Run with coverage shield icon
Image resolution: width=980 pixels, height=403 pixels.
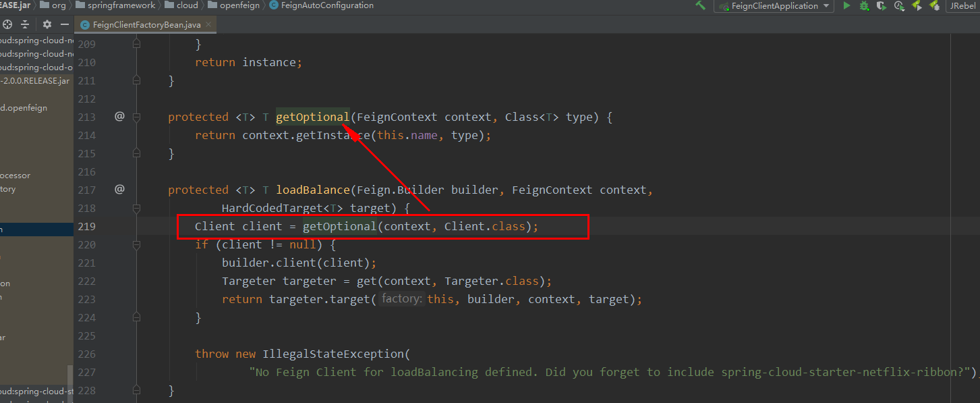(882, 5)
